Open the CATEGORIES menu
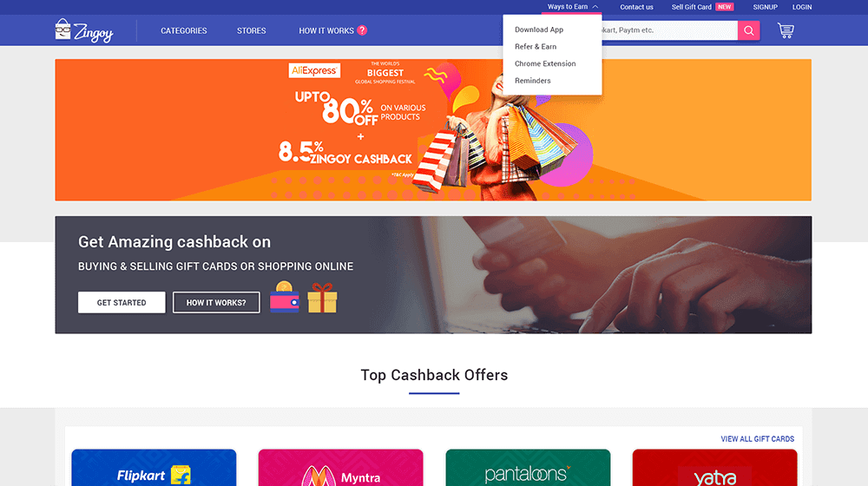Screen dimensions: 868x486 (184, 31)
